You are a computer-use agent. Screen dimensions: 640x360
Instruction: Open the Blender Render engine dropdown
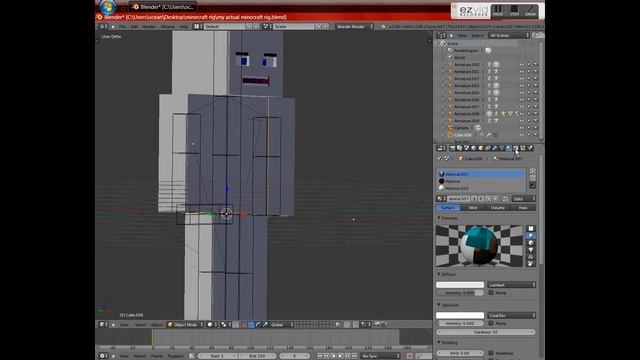click(x=354, y=27)
